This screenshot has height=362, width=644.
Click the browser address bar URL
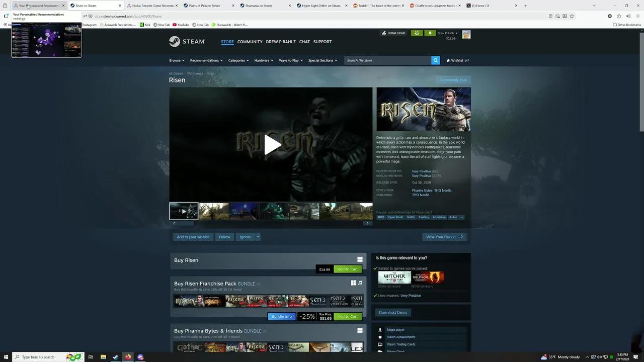(x=128, y=16)
